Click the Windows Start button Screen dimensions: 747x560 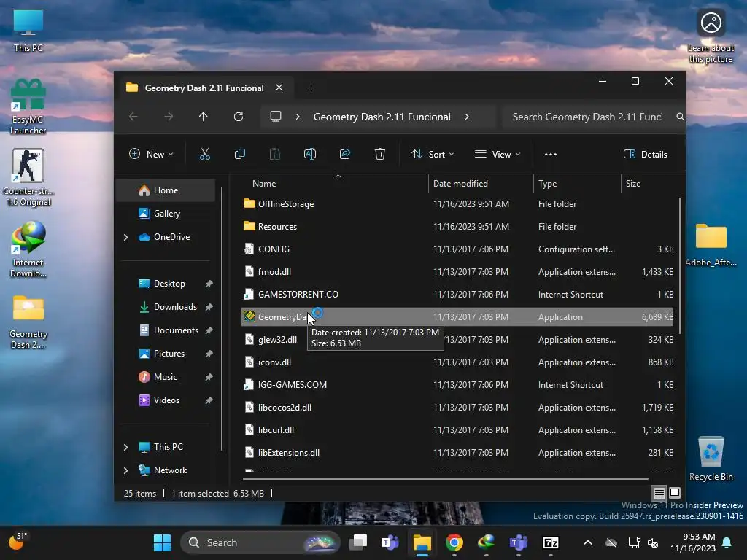click(162, 542)
